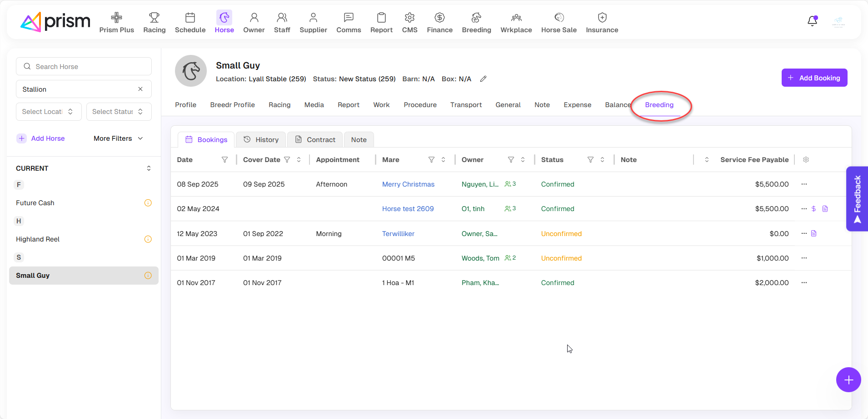Click the purple floating plus button
The height and width of the screenshot is (419, 868).
pyautogui.click(x=848, y=380)
